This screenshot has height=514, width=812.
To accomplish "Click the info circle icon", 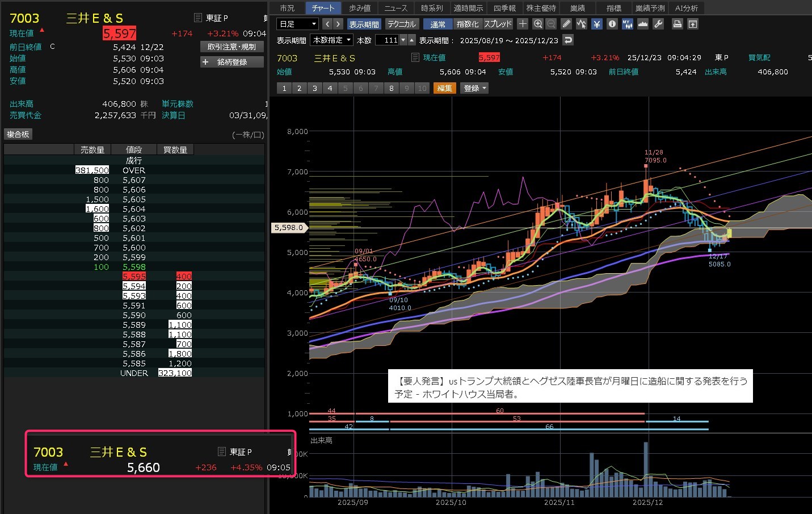I will (612, 24).
